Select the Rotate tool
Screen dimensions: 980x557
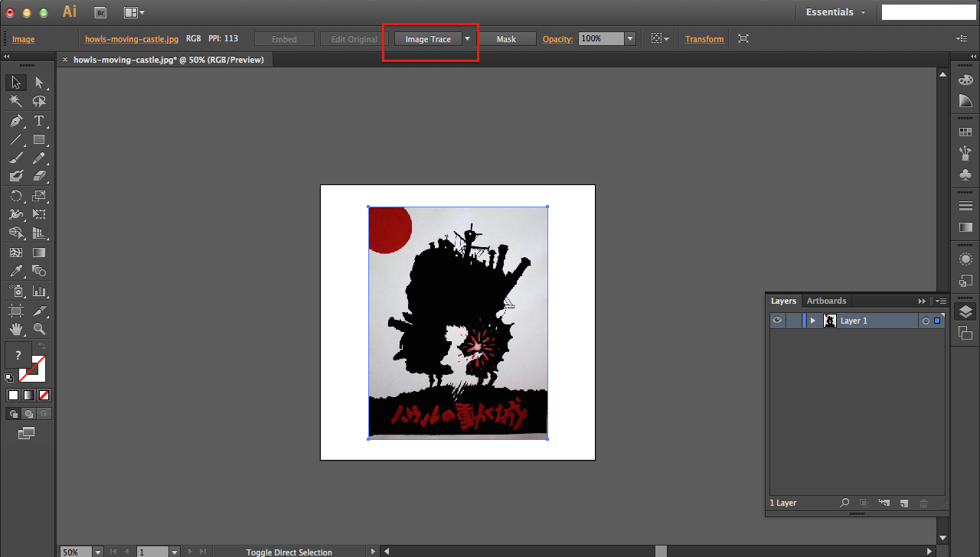tap(16, 196)
